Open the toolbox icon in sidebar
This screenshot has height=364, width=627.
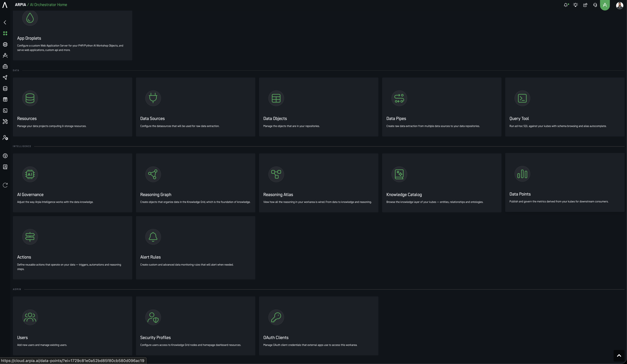5,66
